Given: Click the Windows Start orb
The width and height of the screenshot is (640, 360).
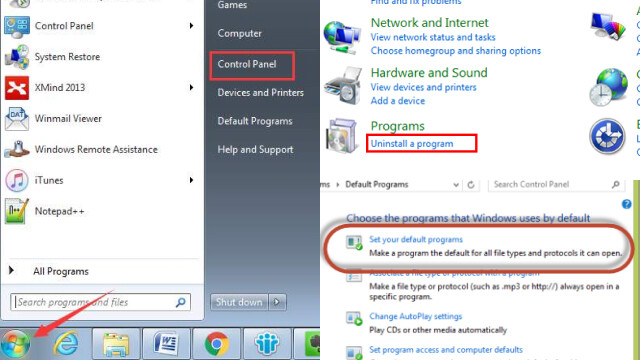Looking at the screenshot, I should pos(16,344).
